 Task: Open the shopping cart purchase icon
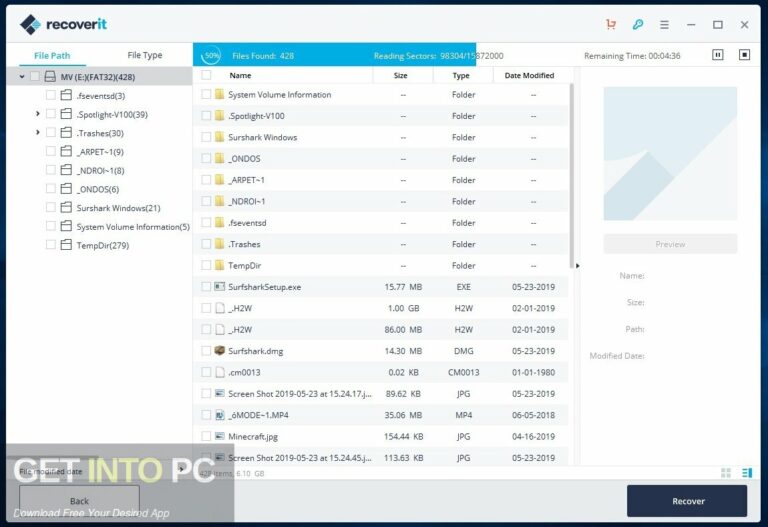pyautogui.click(x=611, y=24)
